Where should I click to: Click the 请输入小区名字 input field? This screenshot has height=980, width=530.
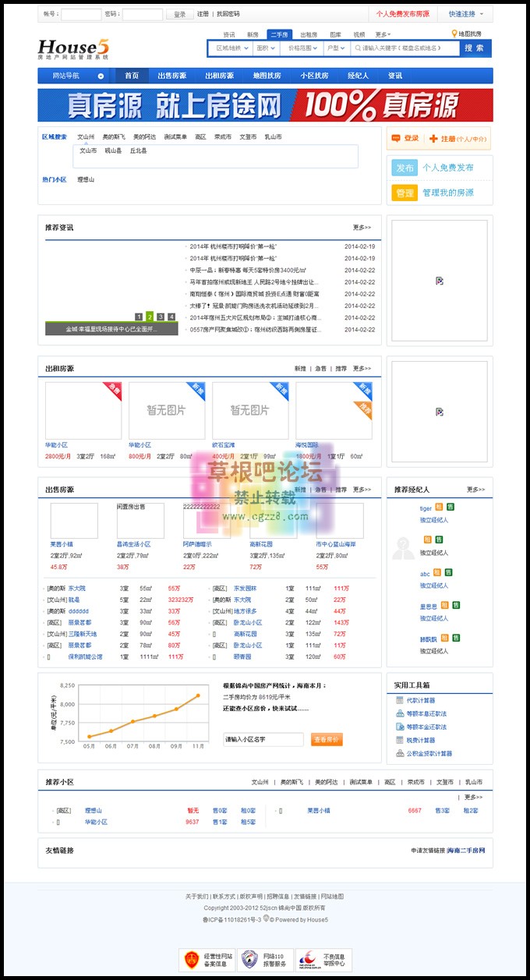(x=263, y=739)
